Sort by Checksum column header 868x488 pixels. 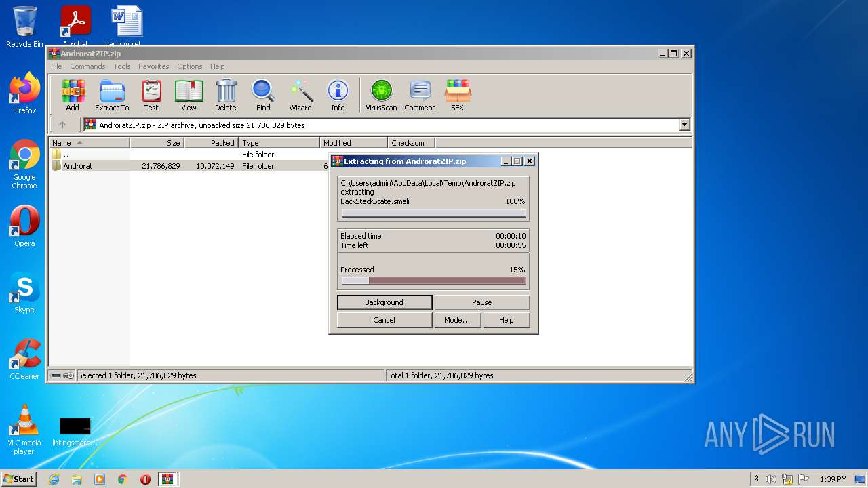point(411,143)
